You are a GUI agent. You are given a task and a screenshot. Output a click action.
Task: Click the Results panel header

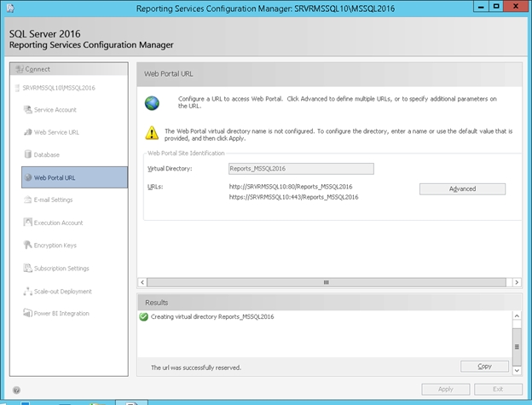329,302
